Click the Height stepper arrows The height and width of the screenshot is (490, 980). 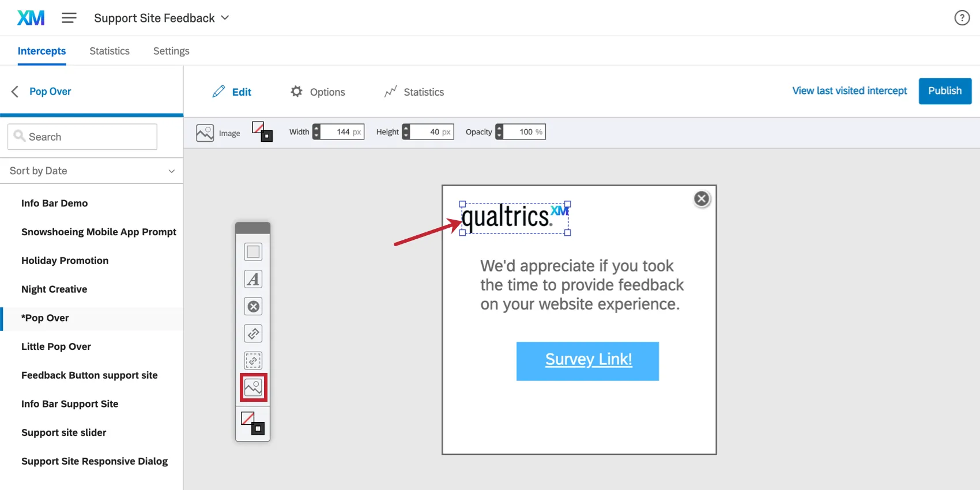[406, 132]
